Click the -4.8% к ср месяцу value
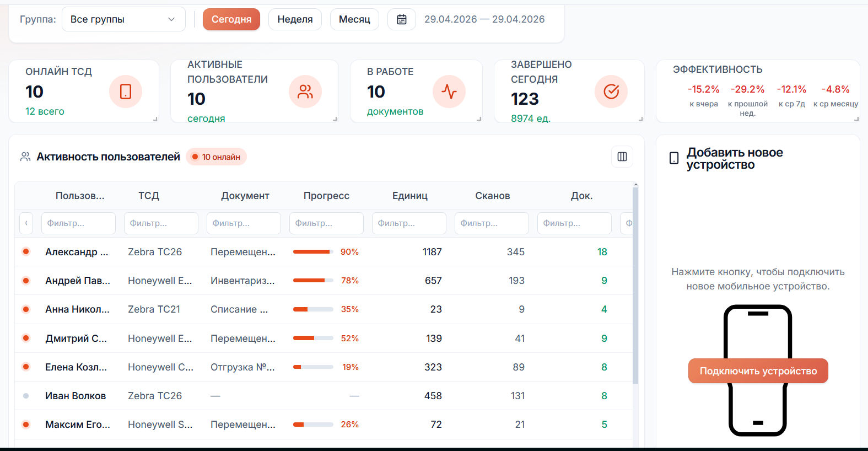Screen dimensions: 868x451 pos(835,89)
